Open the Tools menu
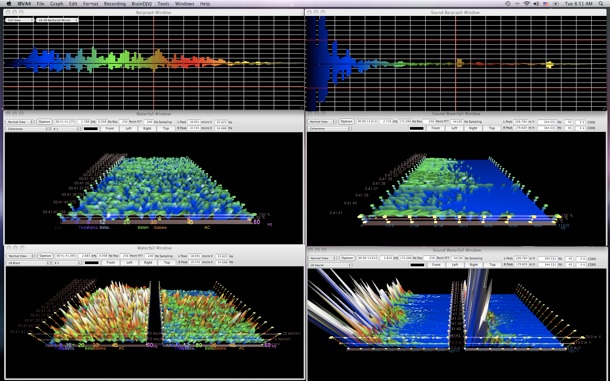 163,4
